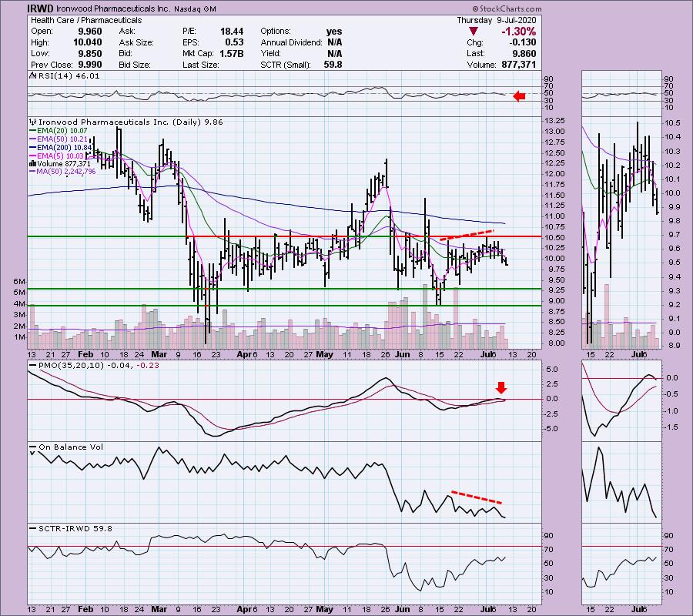Viewport: 693px width, 616px height.
Task: Click 'Ironwood Pharmaceuticals Inc. (Daily) 9.86' chart title
Action: pos(131,122)
